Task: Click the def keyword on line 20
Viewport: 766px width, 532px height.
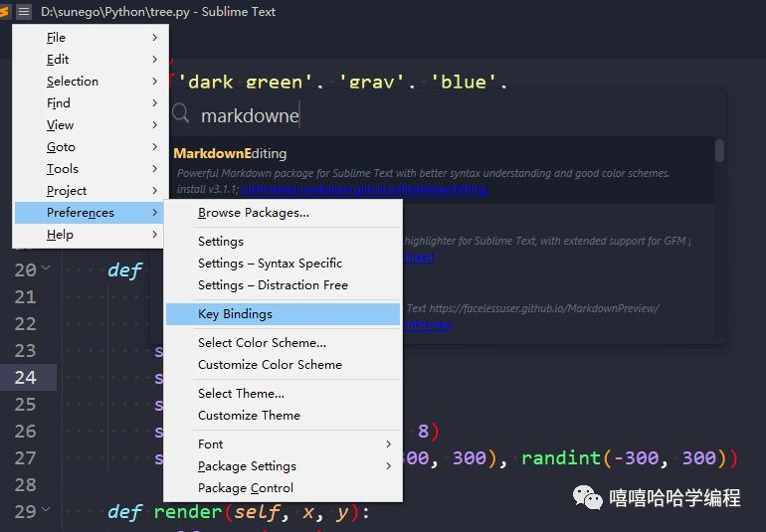Action: (x=125, y=270)
